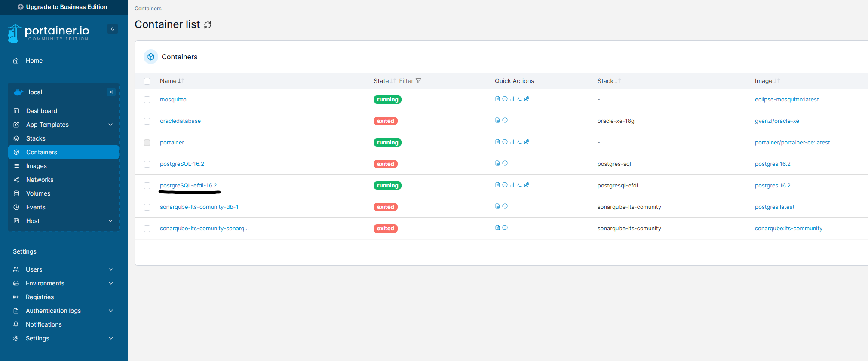The width and height of the screenshot is (868, 361).
Task: Sort containers by Image column
Action: pyautogui.click(x=767, y=81)
